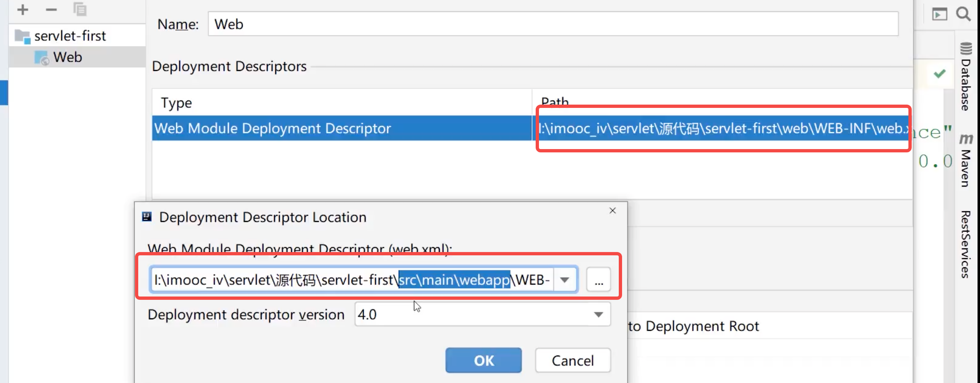The image size is (980, 383).
Task: Click the copy facet icon
Action: point(80,9)
